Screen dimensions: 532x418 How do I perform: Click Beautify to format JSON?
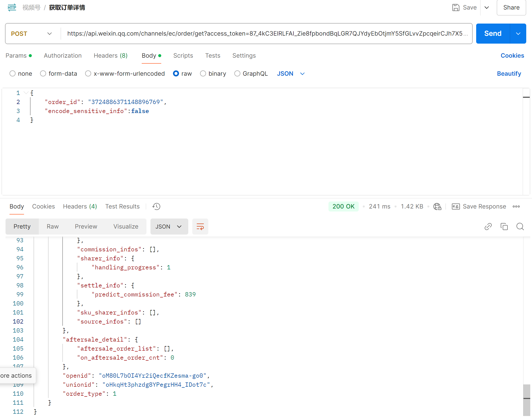[x=509, y=74]
